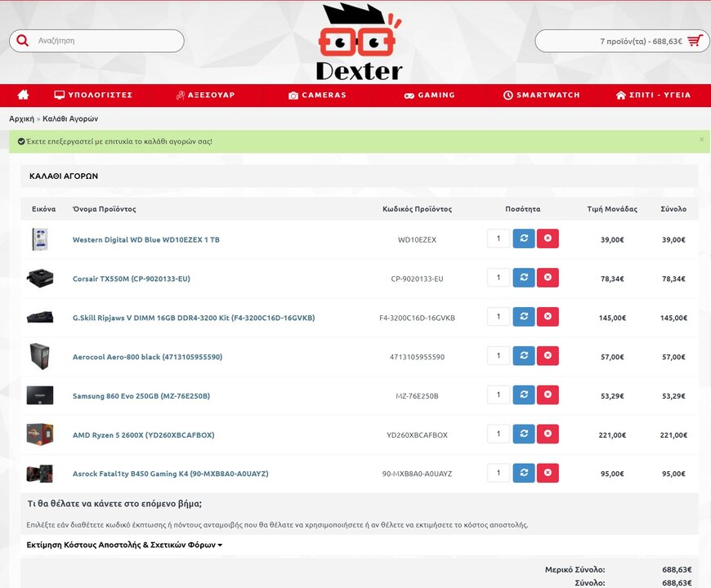Delete Corsair TX550M from cart
This screenshot has height=588, width=711.
(x=548, y=277)
